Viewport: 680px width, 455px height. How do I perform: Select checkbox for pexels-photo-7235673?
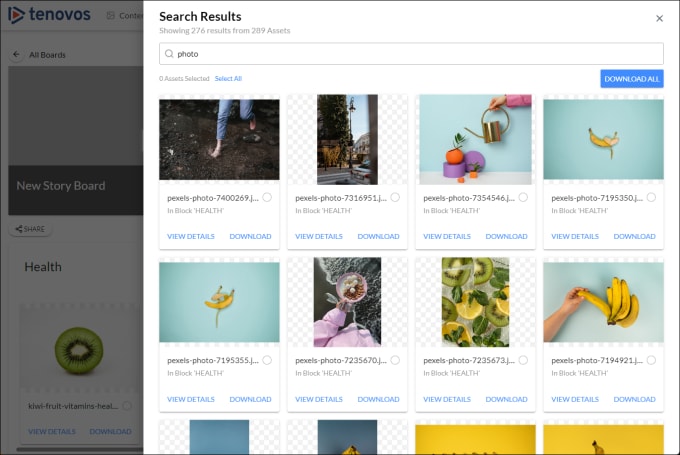point(523,360)
